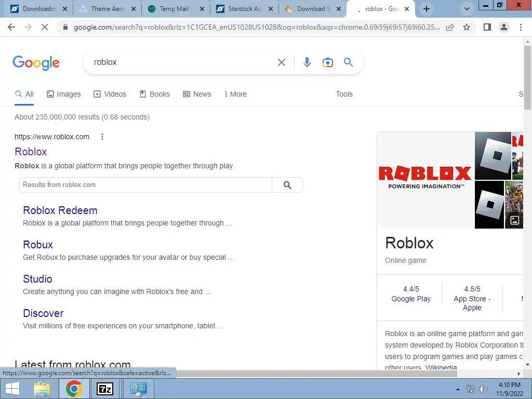
Task: Clear the search box with the X icon
Action: tap(281, 62)
